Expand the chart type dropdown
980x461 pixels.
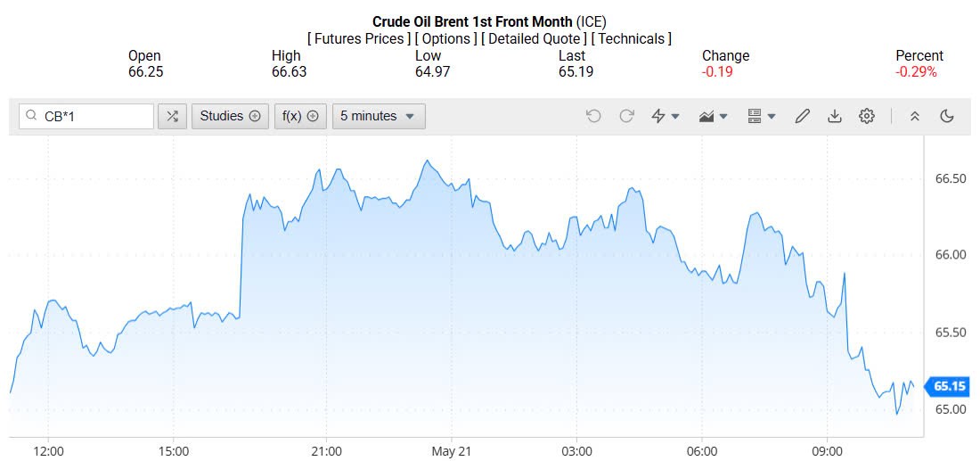coord(715,116)
